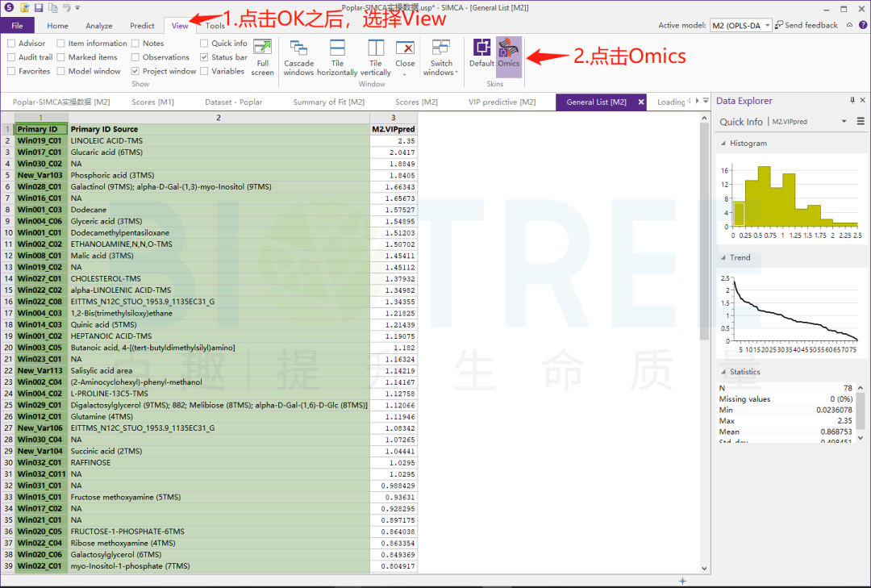Click the Save icon in title bar
Image resolution: width=871 pixels, height=588 pixels.
39,8
